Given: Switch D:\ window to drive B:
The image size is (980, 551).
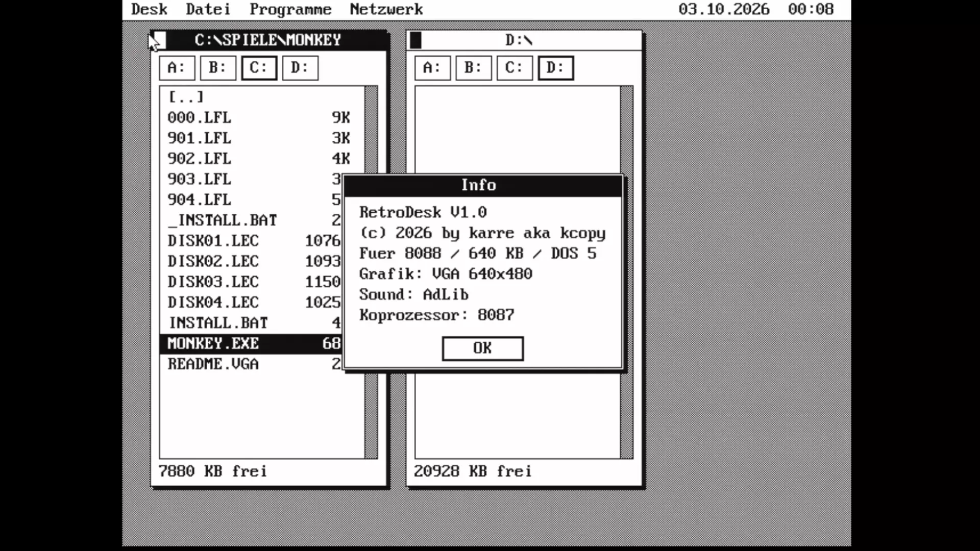Looking at the screenshot, I should [473, 68].
